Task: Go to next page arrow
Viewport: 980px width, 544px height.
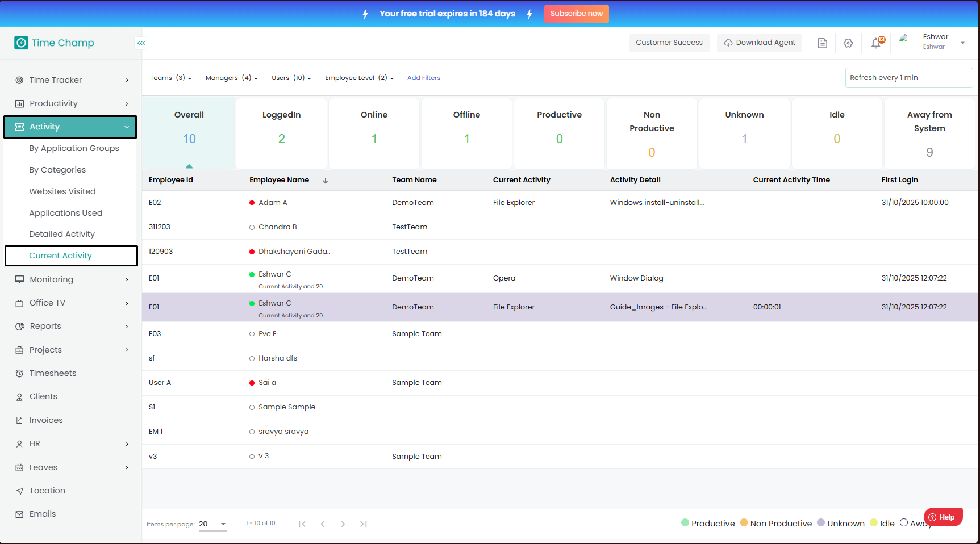Action: (343, 524)
